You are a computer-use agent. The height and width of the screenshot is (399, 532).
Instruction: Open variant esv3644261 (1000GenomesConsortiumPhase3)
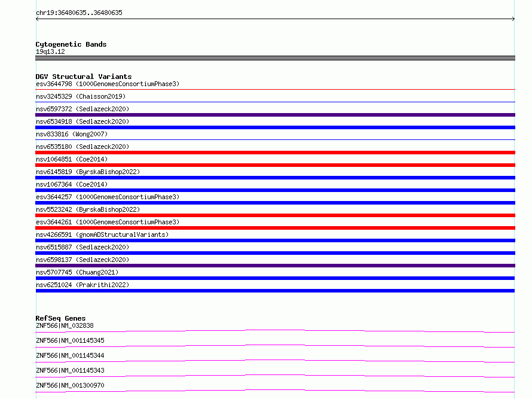click(108, 222)
